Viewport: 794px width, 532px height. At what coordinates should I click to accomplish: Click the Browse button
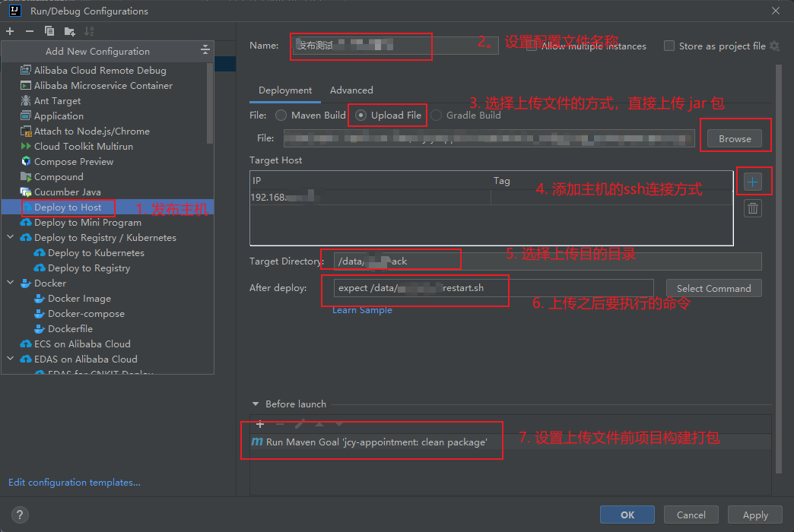pyautogui.click(x=735, y=138)
